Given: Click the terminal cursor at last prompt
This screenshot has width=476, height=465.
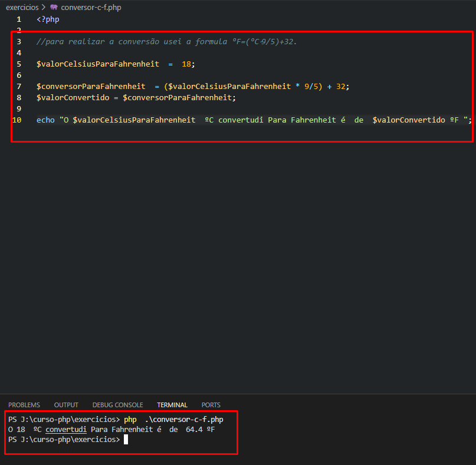Looking at the screenshot, I should coord(126,440).
